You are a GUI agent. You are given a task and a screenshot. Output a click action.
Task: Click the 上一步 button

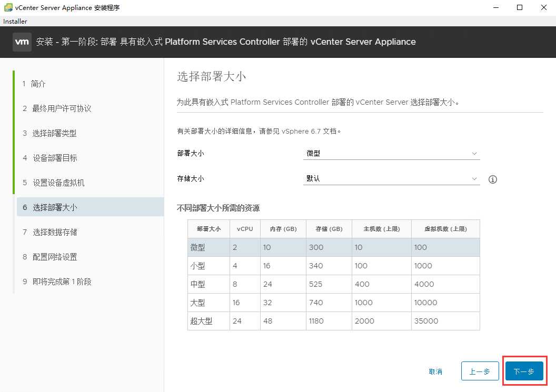(x=480, y=371)
